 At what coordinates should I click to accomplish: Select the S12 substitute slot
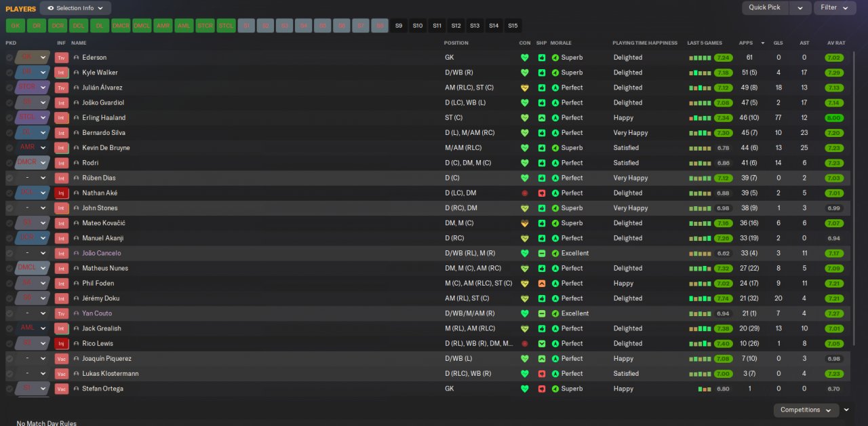click(x=456, y=26)
